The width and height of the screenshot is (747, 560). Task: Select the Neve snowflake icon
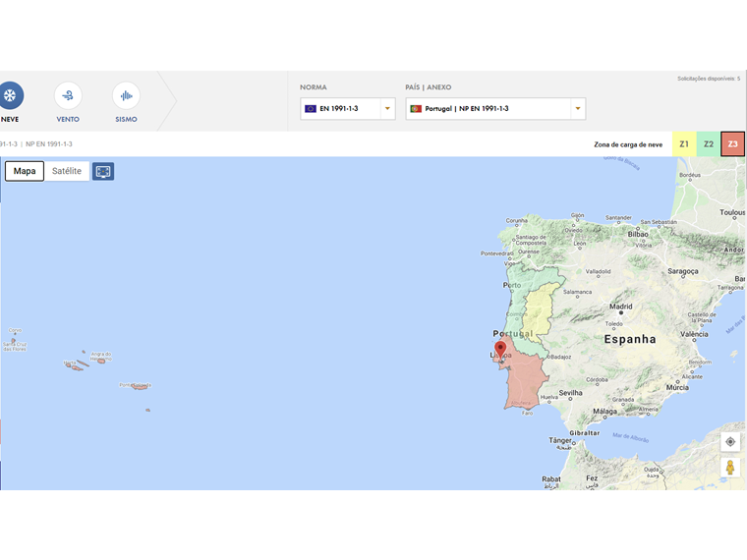point(10,95)
